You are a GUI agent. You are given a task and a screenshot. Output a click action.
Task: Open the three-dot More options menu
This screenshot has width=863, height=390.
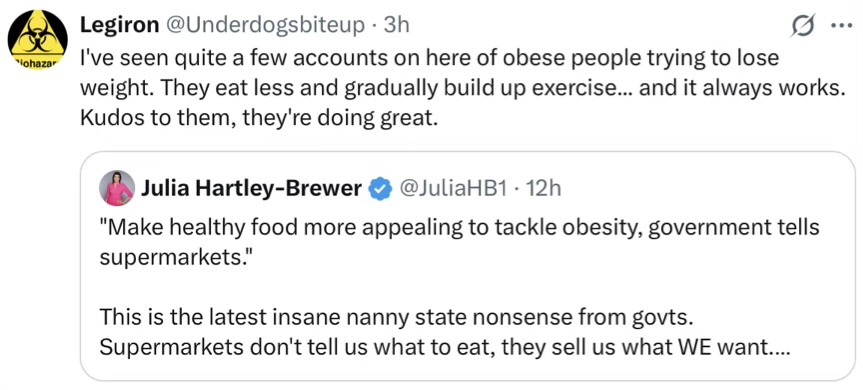[842, 26]
